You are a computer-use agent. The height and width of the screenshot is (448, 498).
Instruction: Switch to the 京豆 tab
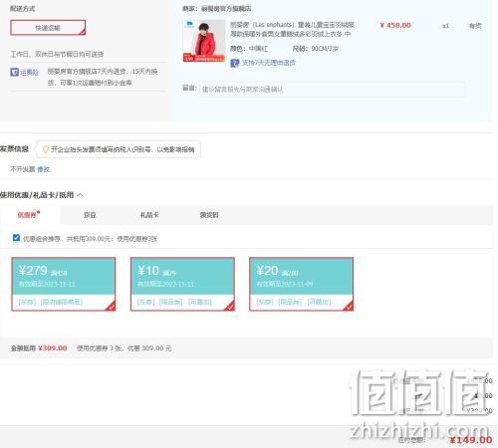pyautogui.click(x=90, y=215)
